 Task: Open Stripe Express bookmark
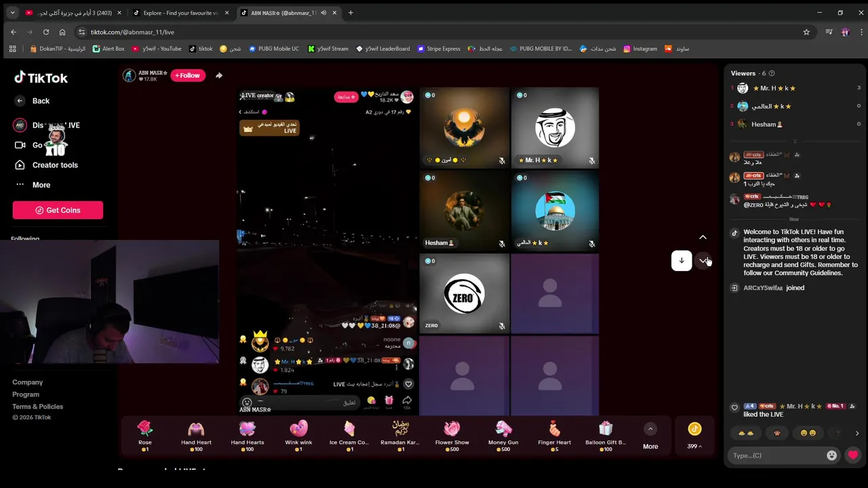(439, 49)
